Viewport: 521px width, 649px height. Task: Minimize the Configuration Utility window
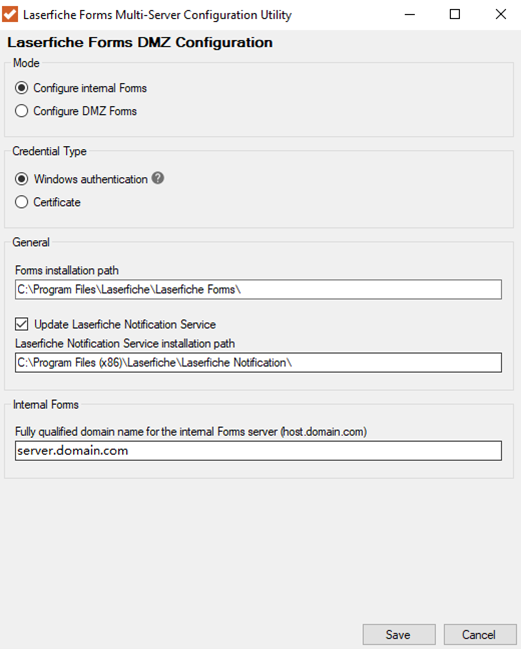click(410, 14)
